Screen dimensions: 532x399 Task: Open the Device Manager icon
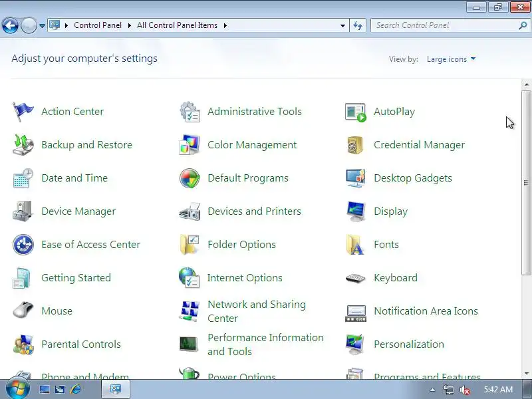point(23,211)
